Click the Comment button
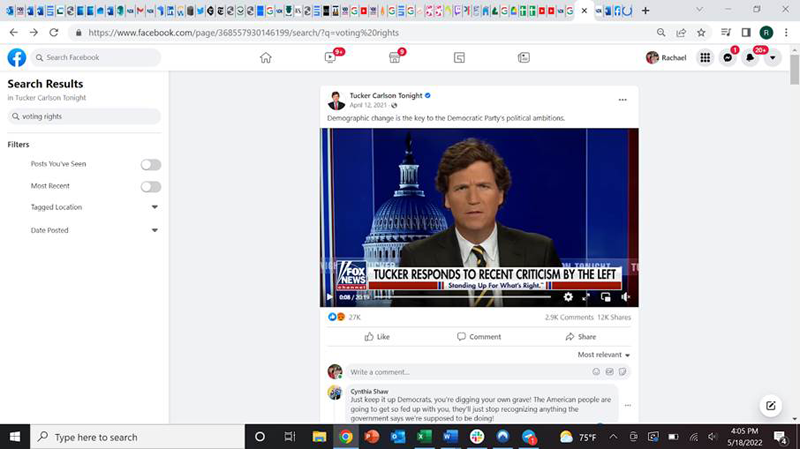This screenshot has width=800, height=449. click(479, 337)
